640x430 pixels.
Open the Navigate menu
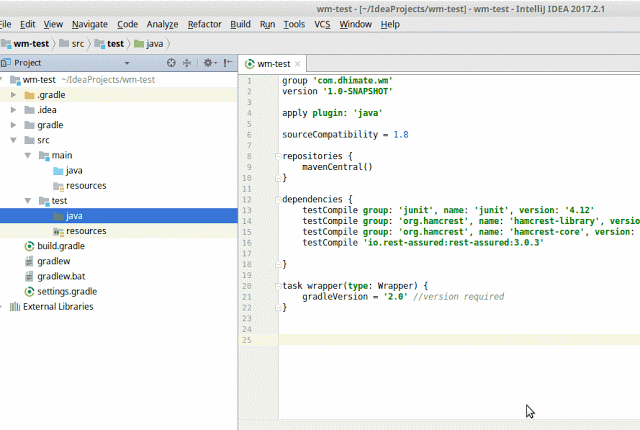tap(90, 24)
